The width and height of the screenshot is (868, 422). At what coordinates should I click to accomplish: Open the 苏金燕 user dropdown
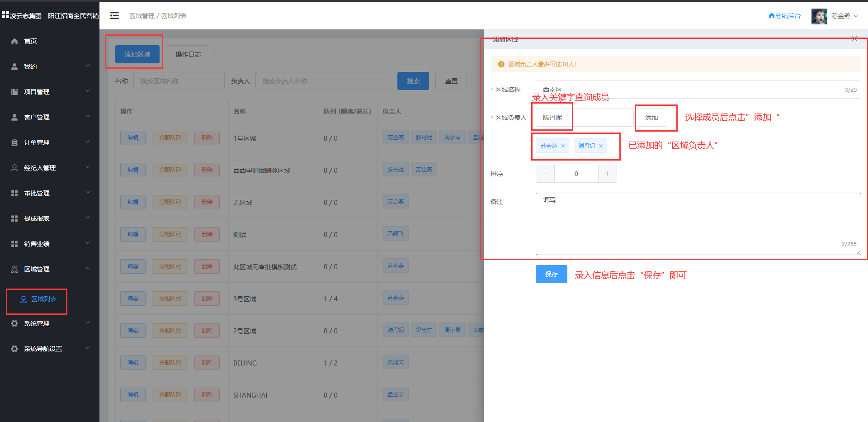point(844,16)
